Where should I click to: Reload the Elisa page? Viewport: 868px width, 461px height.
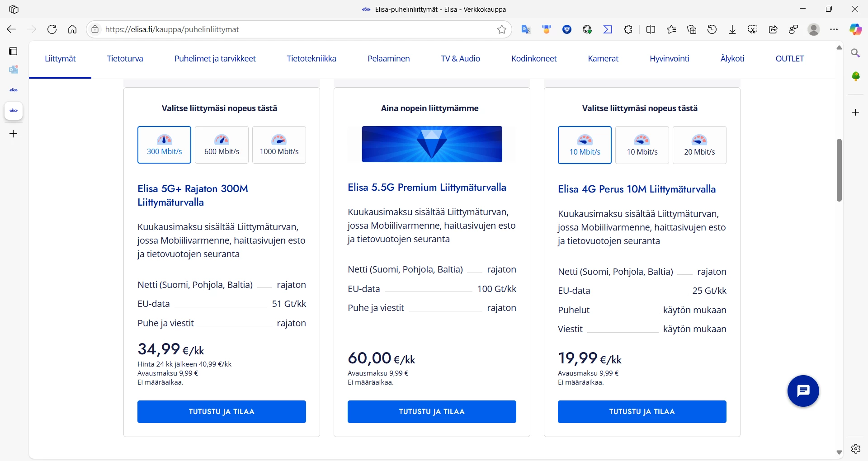[52, 29]
